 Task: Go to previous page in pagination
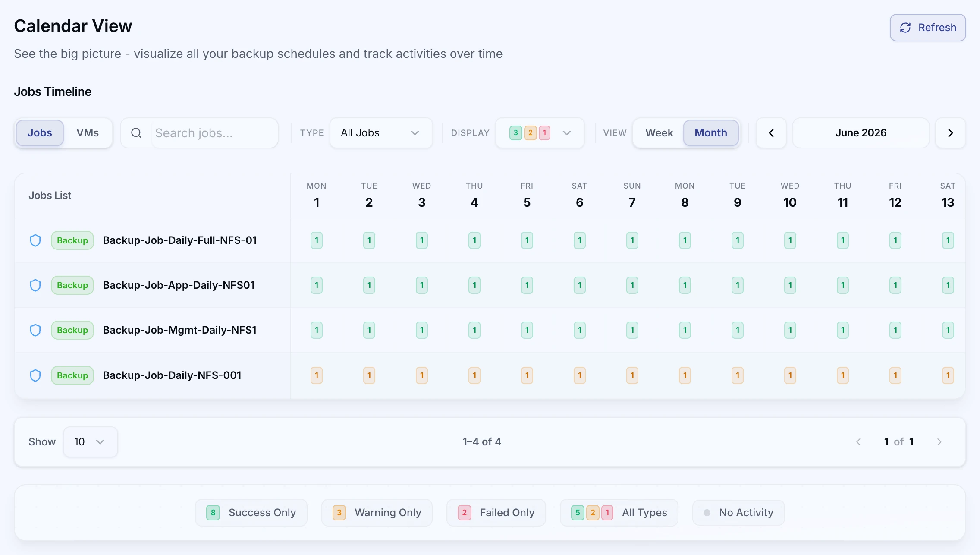[858, 442]
